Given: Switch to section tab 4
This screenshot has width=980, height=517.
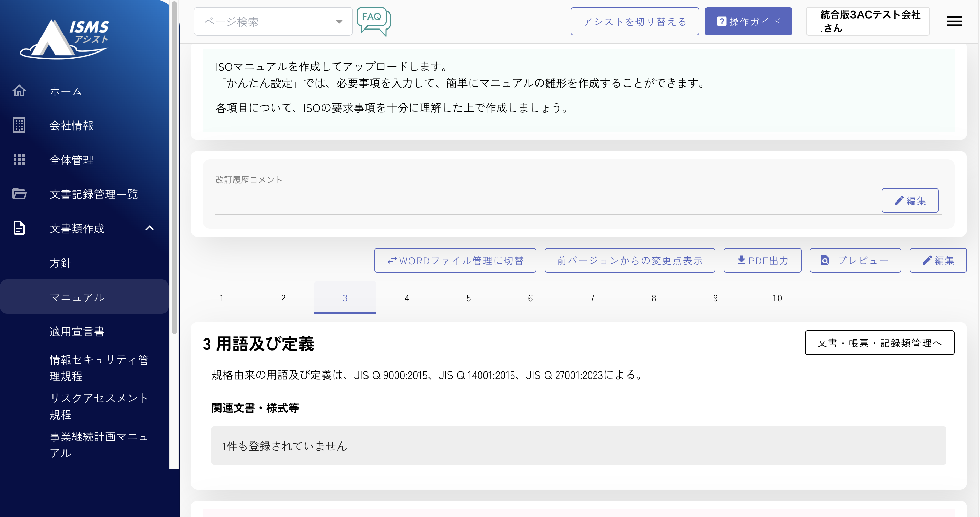Looking at the screenshot, I should [x=407, y=298].
